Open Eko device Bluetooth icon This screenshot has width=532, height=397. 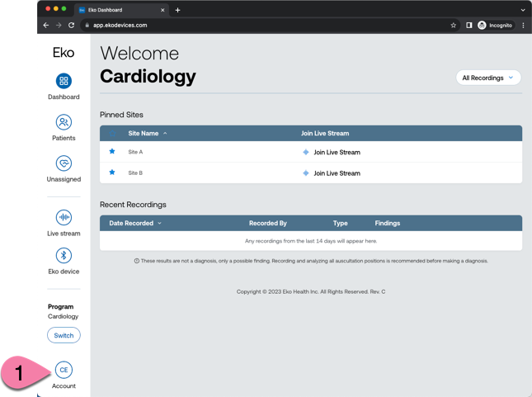click(64, 256)
